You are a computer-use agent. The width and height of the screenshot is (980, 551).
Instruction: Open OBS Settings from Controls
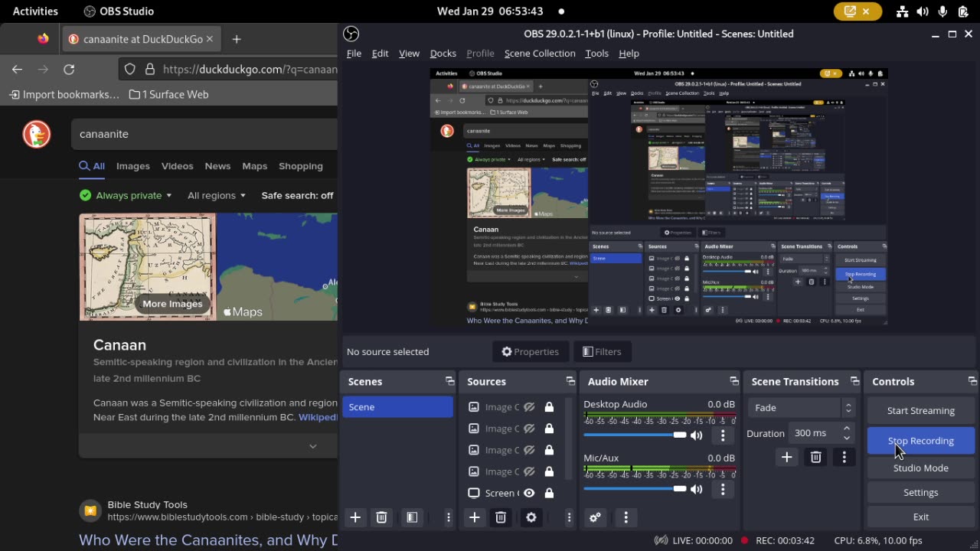(921, 492)
